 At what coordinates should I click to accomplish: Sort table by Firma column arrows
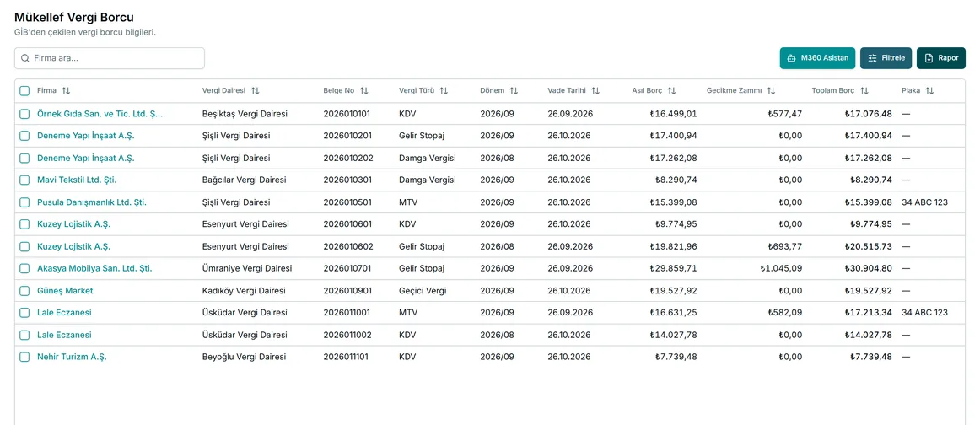(x=67, y=90)
